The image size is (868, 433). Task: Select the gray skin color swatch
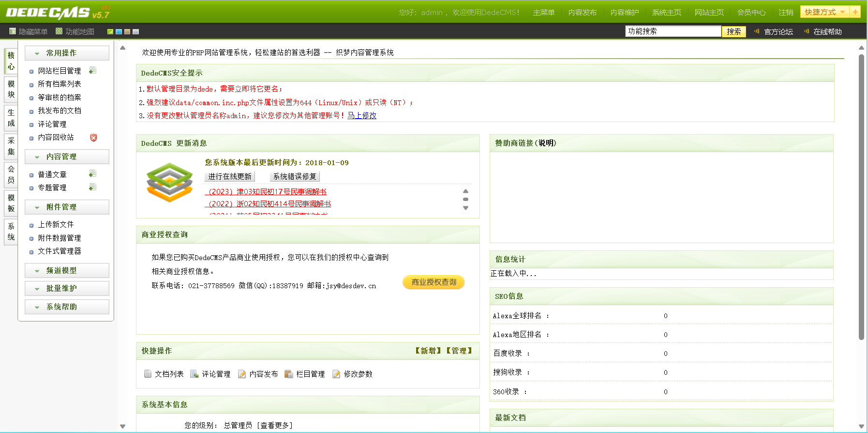(x=135, y=31)
